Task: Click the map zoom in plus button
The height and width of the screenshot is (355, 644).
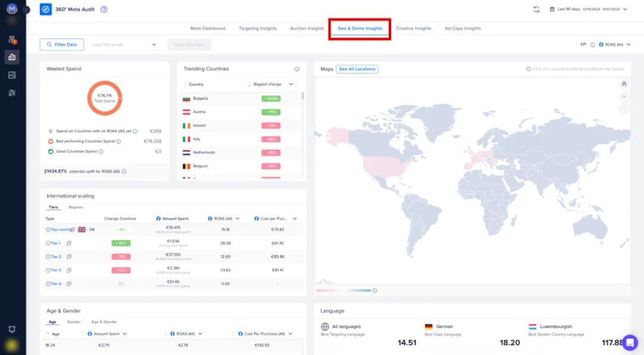Action: [x=624, y=97]
